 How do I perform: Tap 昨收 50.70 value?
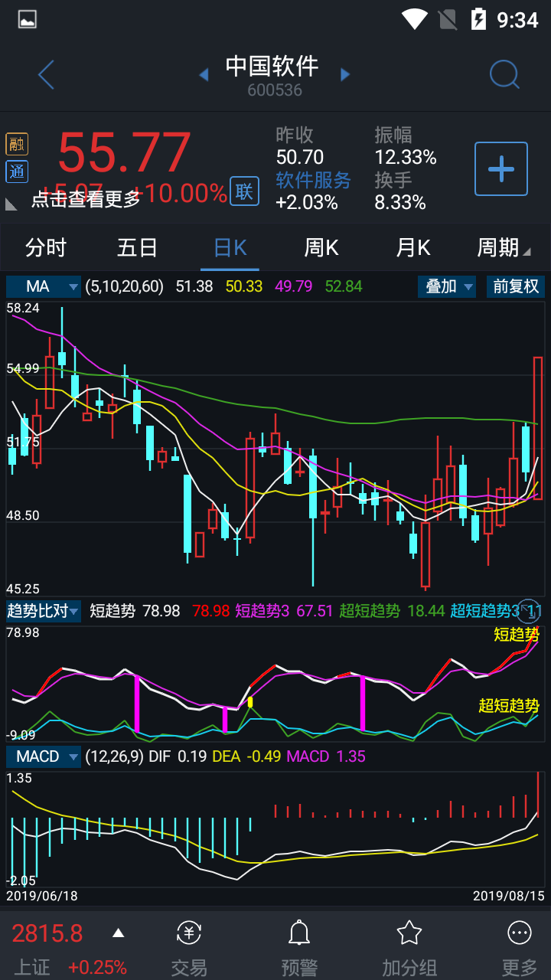pyautogui.click(x=300, y=157)
